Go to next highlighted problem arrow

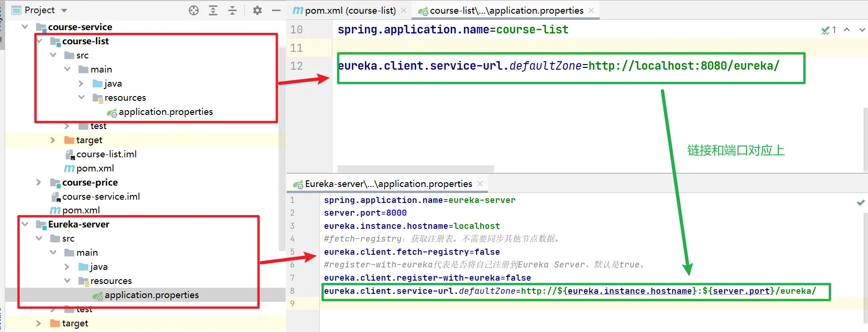[862, 30]
